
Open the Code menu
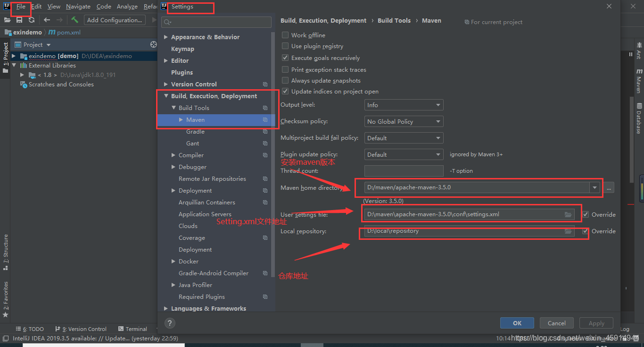coord(104,7)
